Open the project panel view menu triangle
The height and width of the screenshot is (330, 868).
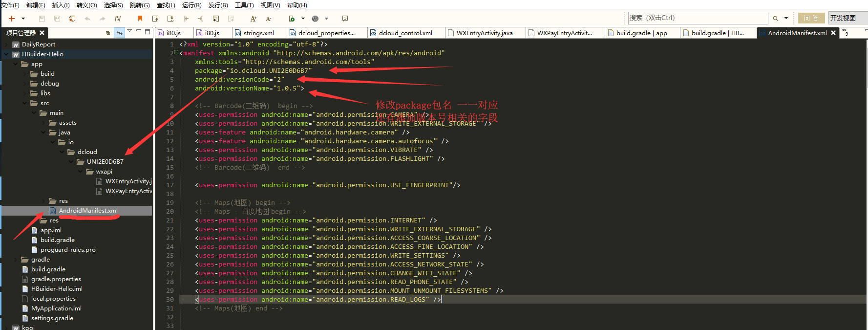point(129,31)
